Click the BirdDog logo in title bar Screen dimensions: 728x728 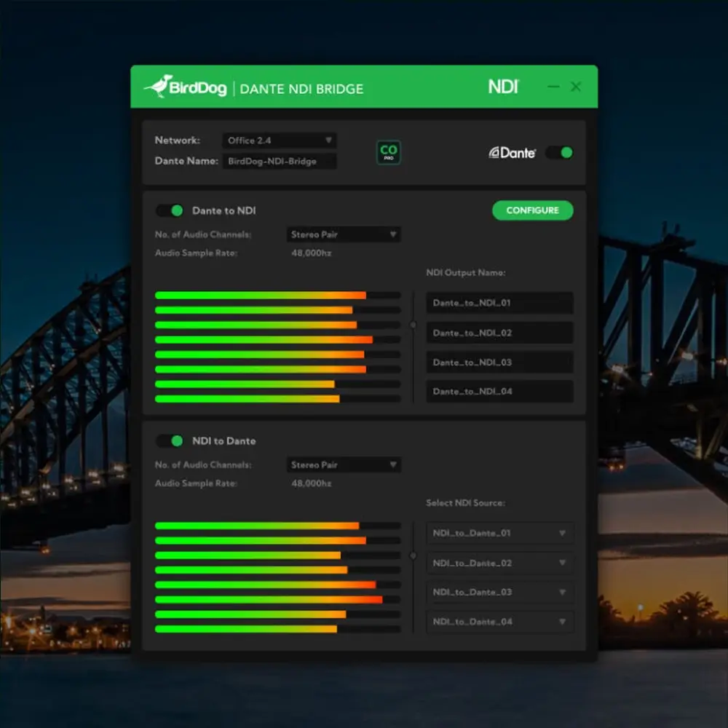185,87
